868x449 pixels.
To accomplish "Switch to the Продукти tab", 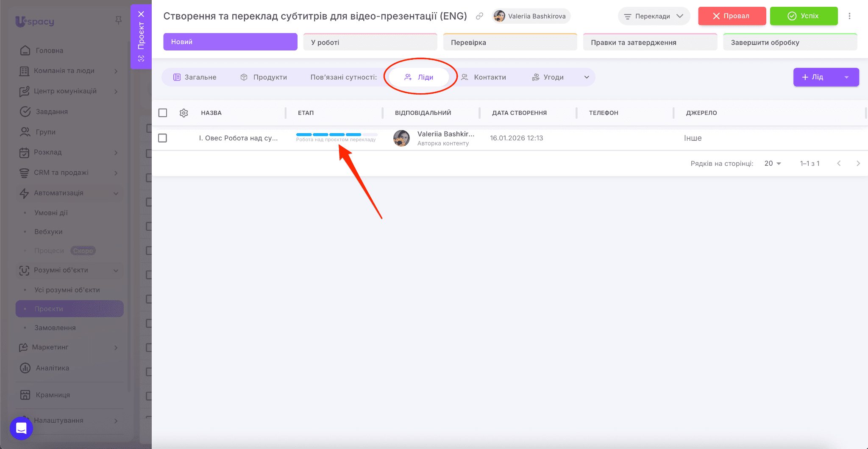I will (x=264, y=77).
